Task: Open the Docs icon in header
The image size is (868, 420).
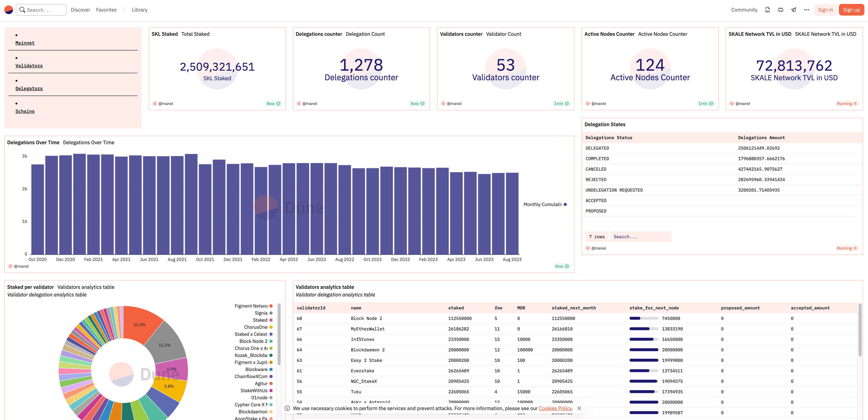Action: pyautogui.click(x=767, y=10)
